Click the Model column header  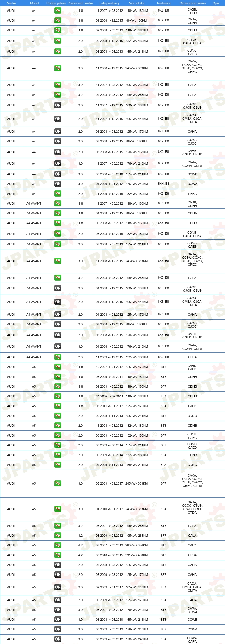pos(34,3)
